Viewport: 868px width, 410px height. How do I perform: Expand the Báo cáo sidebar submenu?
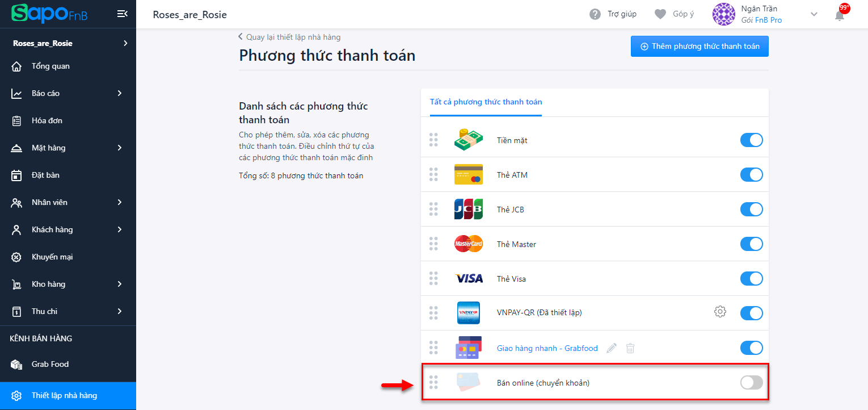click(119, 93)
